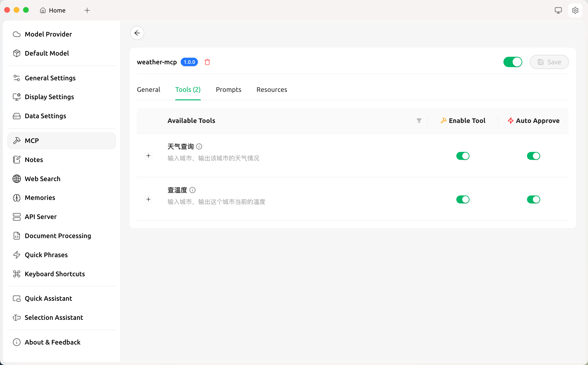Viewport: 588px width, 365px height.
Task: Click the red trash icon next to weather-mcp
Action: 207,62
